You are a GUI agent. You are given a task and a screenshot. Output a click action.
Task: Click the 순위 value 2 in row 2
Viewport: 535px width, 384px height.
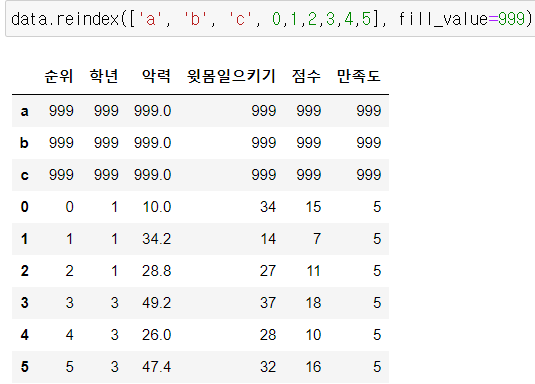coord(70,271)
